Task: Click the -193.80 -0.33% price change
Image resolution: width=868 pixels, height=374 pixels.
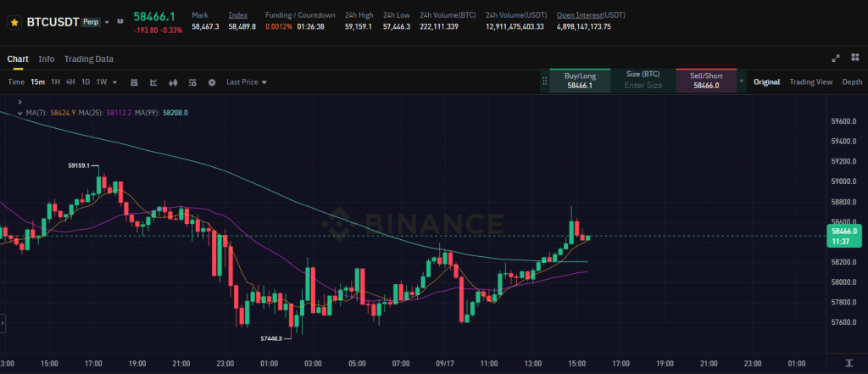Action: pyautogui.click(x=158, y=30)
